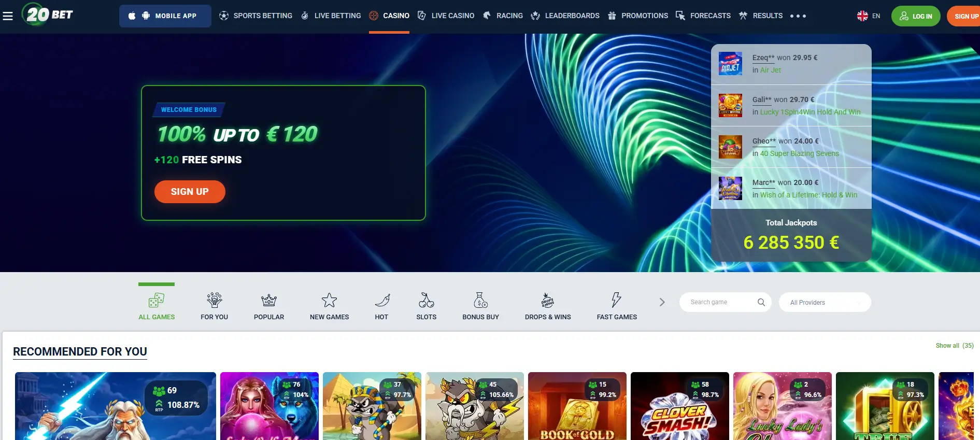Viewport: 980px width, 440px height.
Task: Open the hamburger side menu
Action: [8, 16]
